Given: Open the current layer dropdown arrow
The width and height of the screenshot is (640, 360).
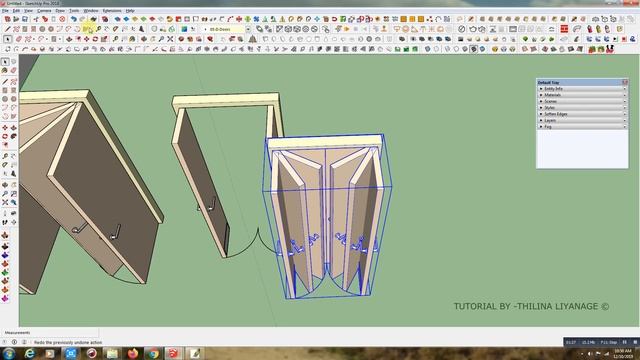Looking at the screenshot, I should [248, 29].
